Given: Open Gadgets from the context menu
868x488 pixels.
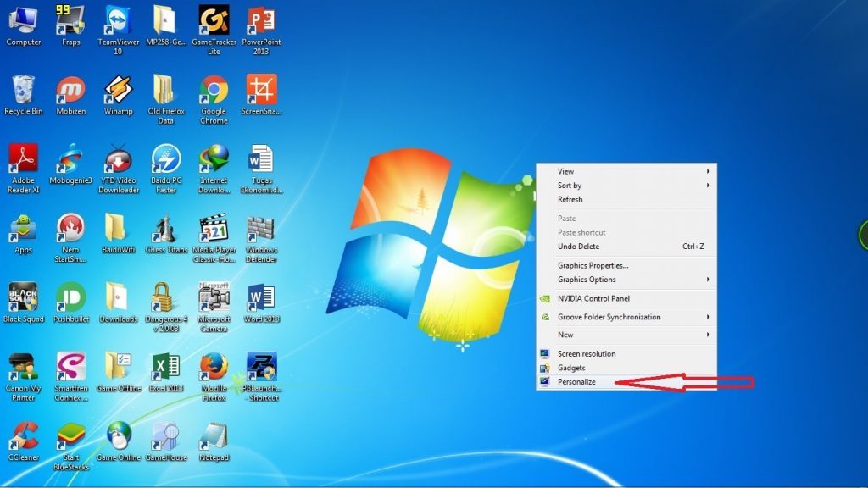Looking at the screenshot, I should pos(626,368).
